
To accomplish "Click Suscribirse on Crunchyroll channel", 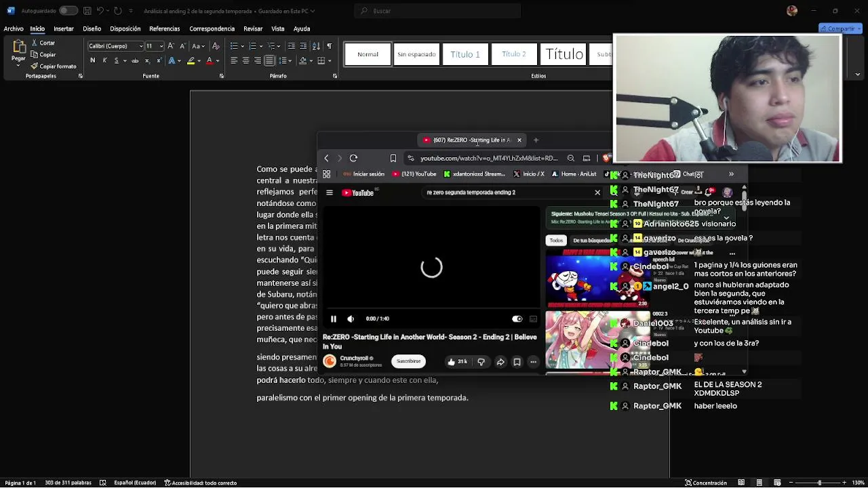I will [x=408, y=361].
